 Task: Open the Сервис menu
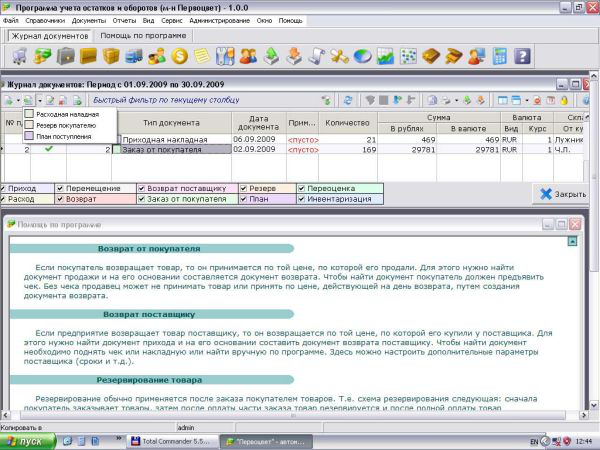(171, 21)
